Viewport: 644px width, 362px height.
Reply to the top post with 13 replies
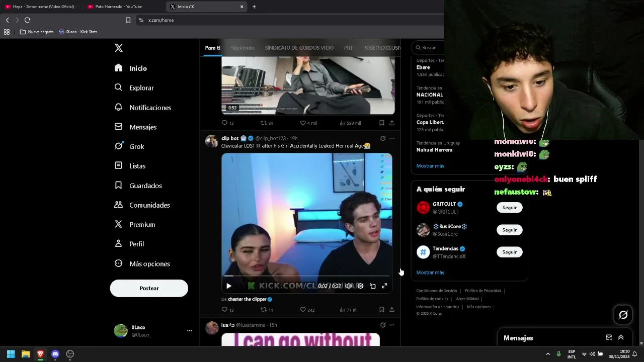pyautogui.click(x=227, y=123)
